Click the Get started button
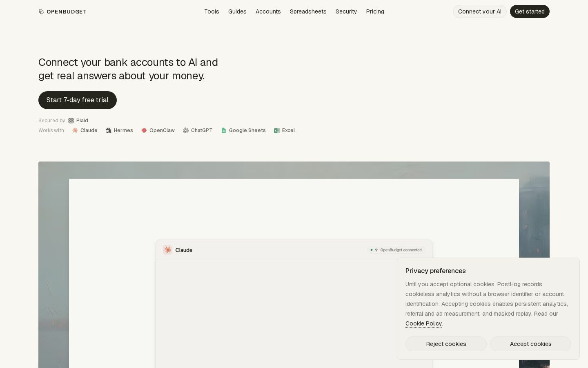The height and width of the screenshot is (368, 588). pyautogui.click(x=530, y=11)
